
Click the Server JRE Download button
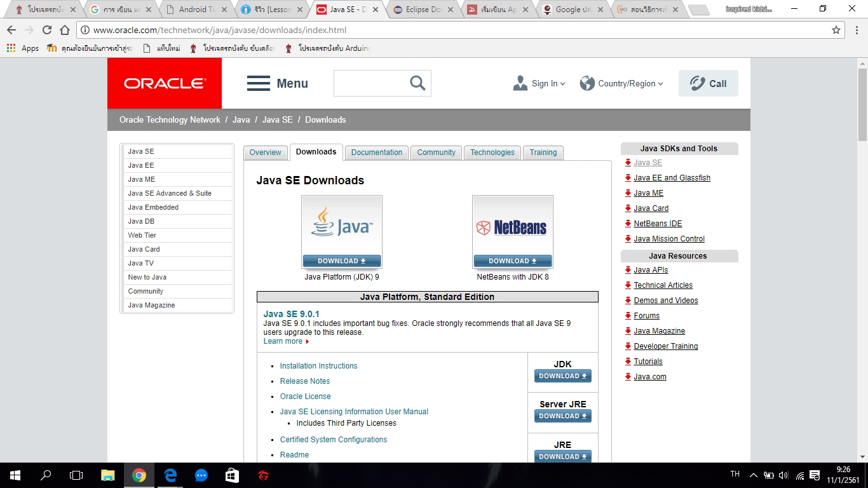pos(563,416)
